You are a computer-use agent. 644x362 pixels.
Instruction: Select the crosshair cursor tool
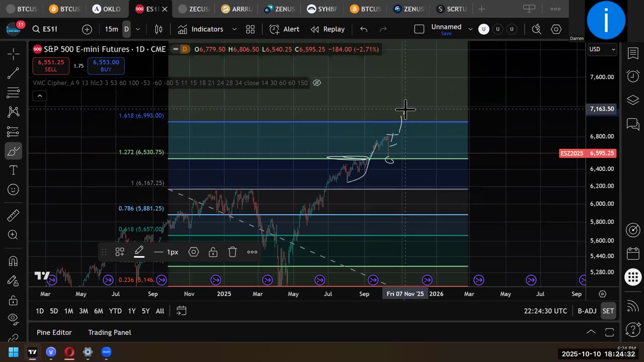click(14, 54)
